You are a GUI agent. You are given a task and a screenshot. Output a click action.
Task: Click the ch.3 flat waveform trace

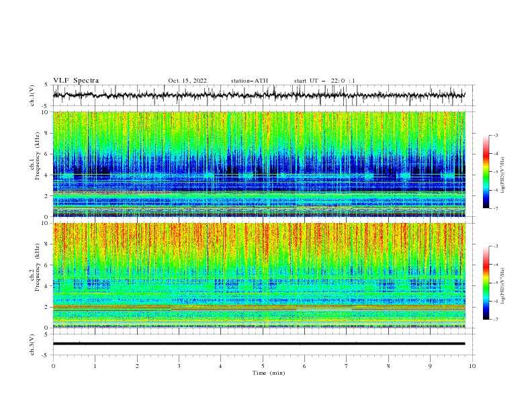pos(259,344)
